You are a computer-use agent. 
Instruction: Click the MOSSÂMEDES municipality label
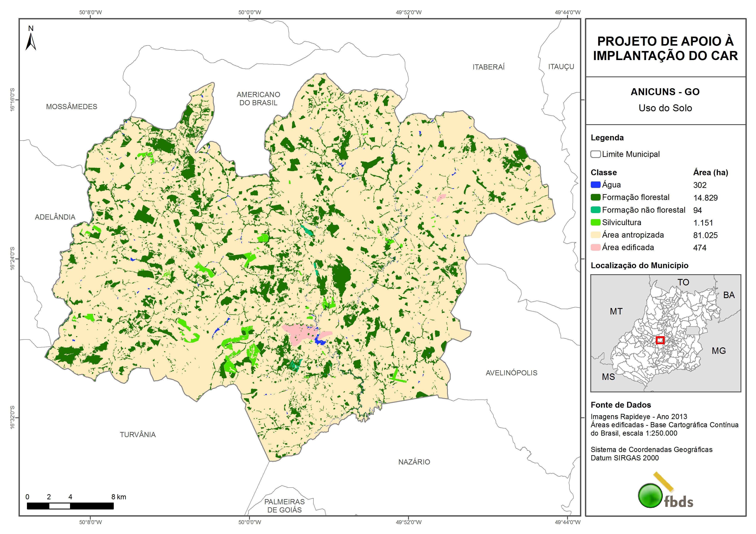point(72,107)
